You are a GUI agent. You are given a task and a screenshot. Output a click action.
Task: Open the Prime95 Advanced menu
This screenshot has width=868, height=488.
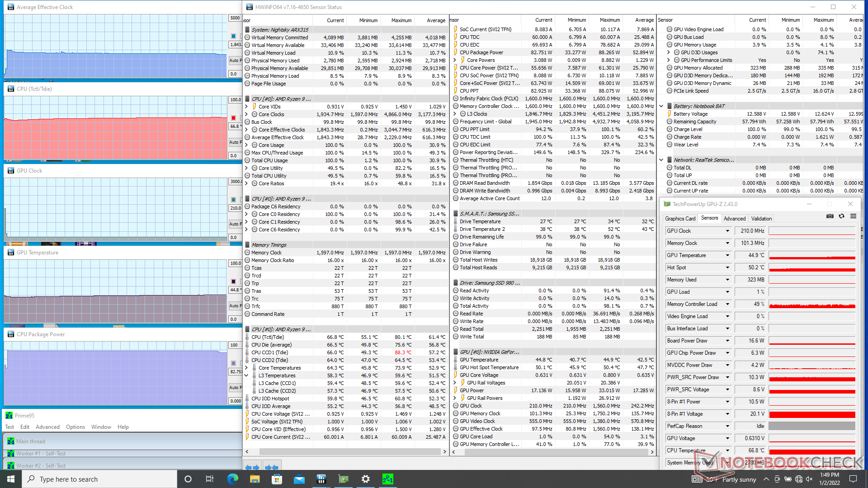pyautogui.click(x=47, y=427)
